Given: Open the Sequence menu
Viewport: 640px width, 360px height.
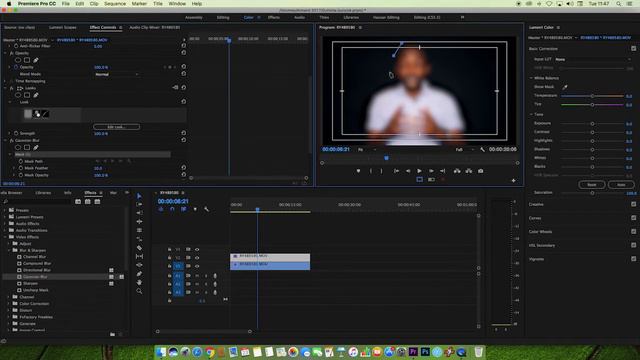Looking at the screenshot, I should point(115,4).
